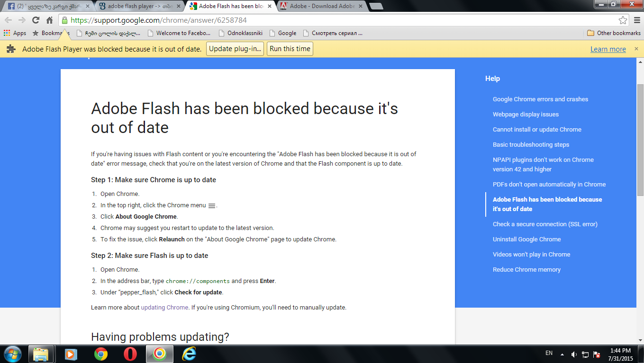Open Internet Explorer from taskbar

tap(189, 354)
